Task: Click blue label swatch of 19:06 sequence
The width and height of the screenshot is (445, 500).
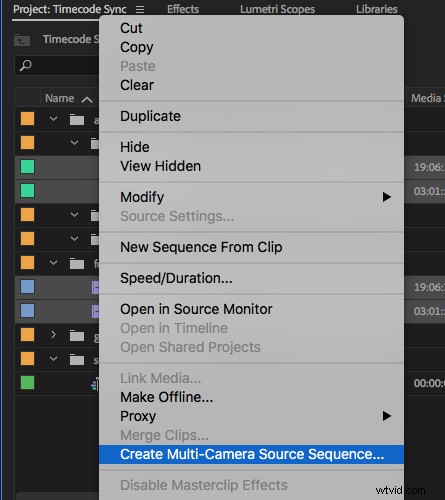Action: [x=27, y=286]
